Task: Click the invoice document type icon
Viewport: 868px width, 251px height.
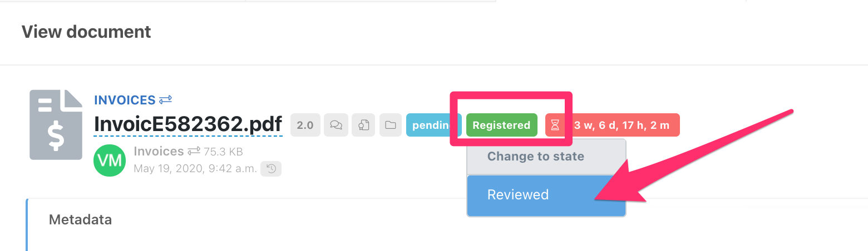Action: (56, 124)
